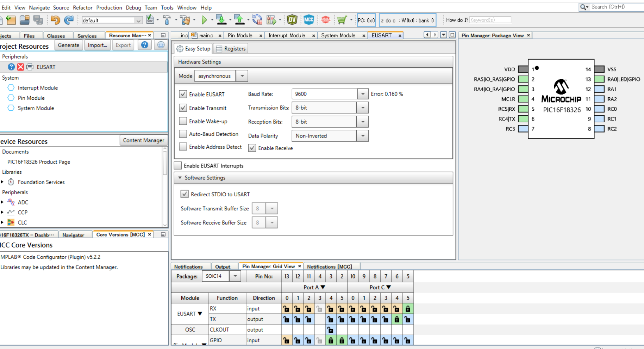The image size is (644, 349).
Task: Enable the Auto-Baud Detection checkbox
Action: [183, 134]
